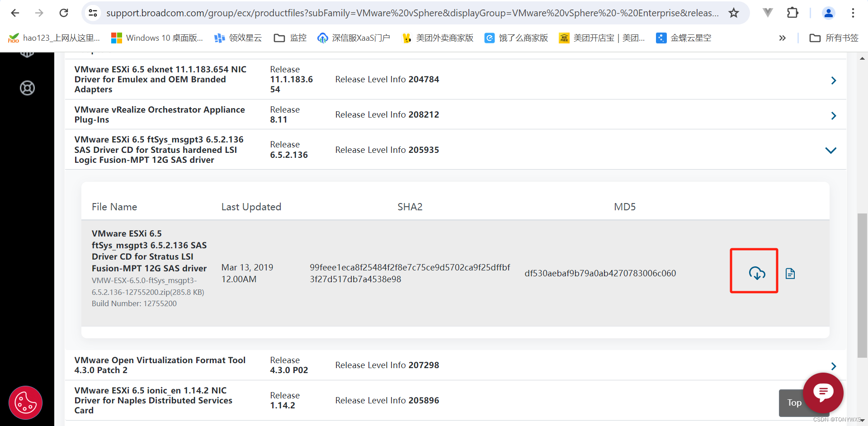Open the 深信服XaaS门户 bookmark
868x426 pixels.
[x=354, y=38]
